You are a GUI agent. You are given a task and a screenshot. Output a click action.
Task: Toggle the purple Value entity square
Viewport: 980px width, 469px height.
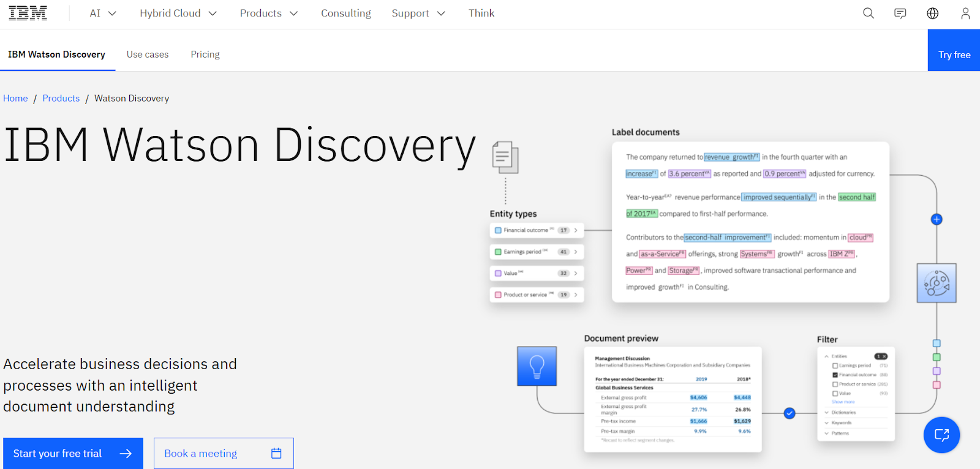[498, 273]
